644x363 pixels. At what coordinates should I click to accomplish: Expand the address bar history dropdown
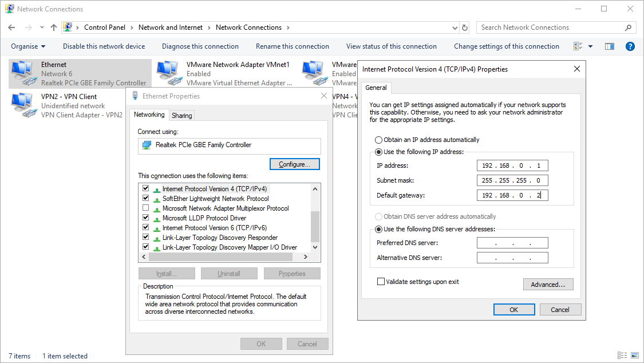[455, 28]
